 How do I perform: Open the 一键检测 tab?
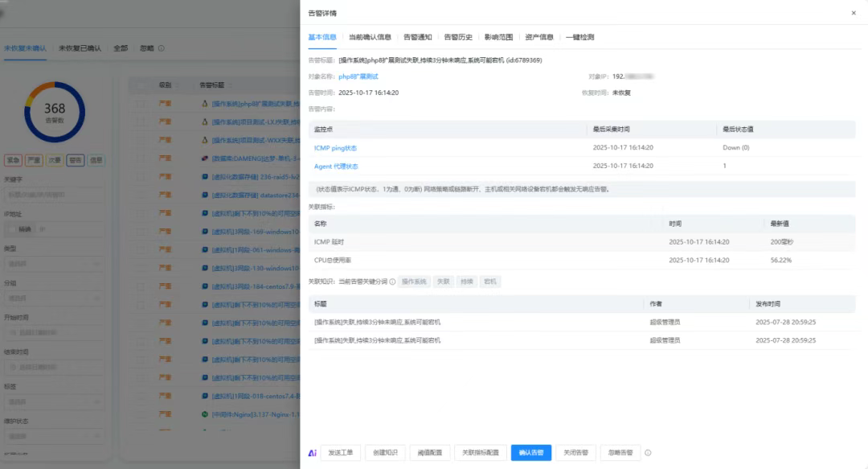click(579, 37)
